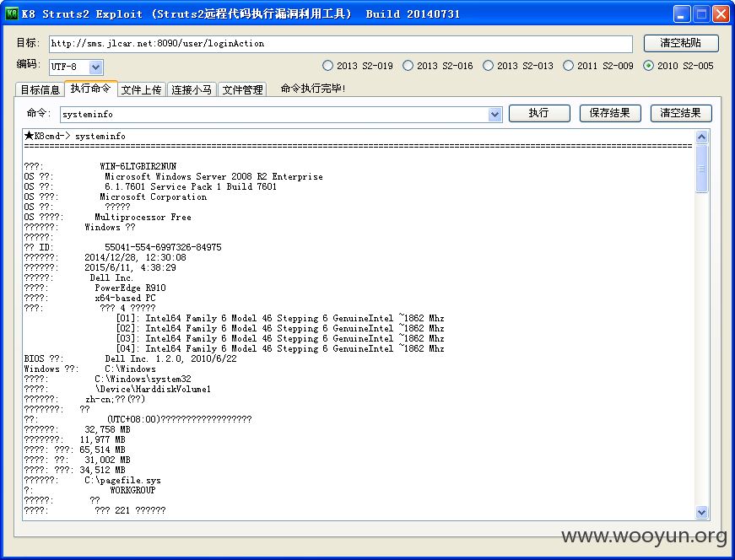Viewport: 735px width, 560px height.
Task: Click processor line '[04]: Intel64 Family 6'
Action: tap(280, 348)
